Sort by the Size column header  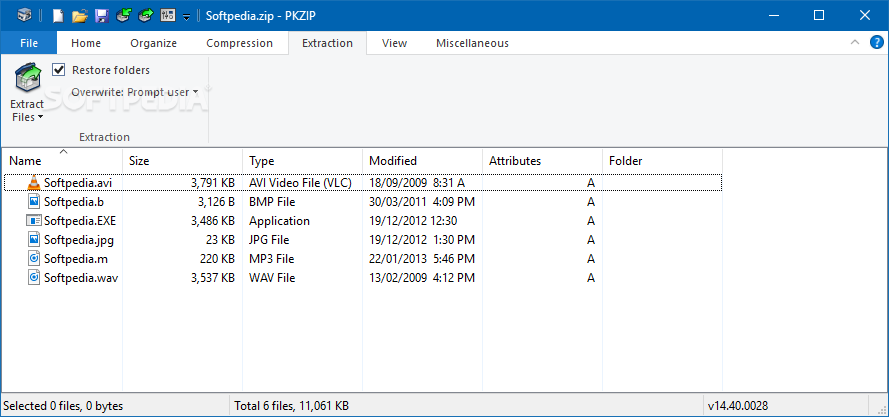183,161
